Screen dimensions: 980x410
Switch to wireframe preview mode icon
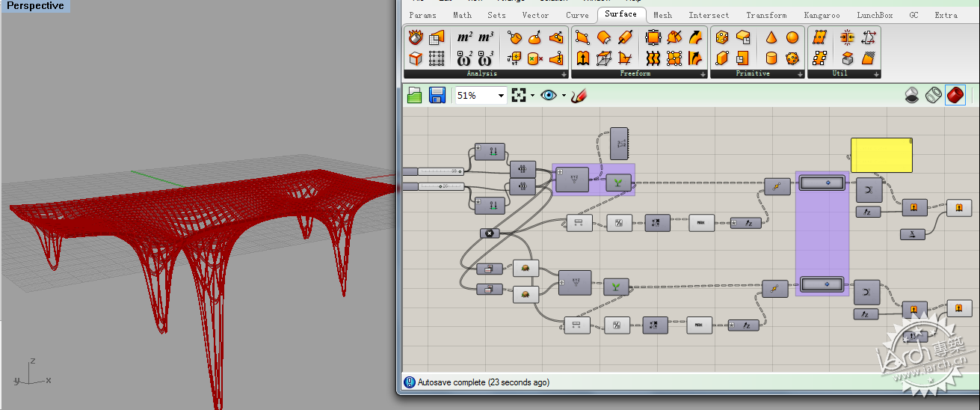(x=933, y=96)
